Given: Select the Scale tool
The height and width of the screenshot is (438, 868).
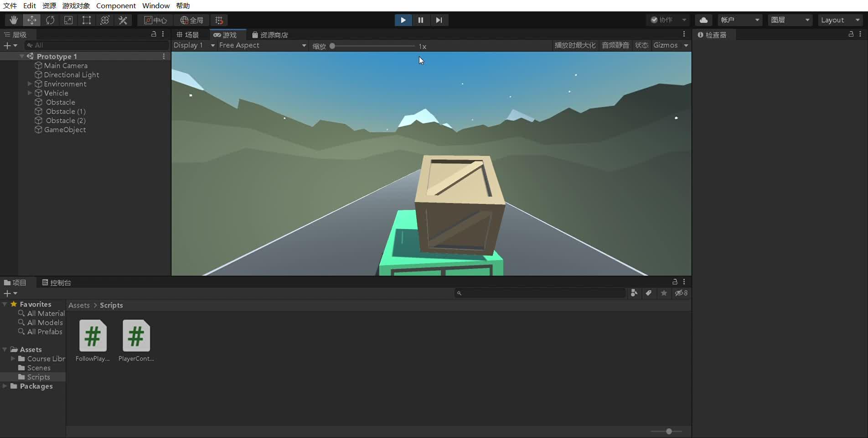Looking at the screenshot, I should click(x=68, y=20).
